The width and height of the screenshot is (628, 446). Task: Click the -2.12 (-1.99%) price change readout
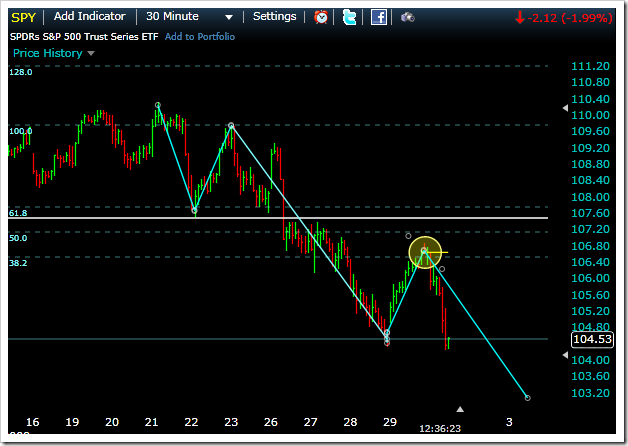click(570, 18)
